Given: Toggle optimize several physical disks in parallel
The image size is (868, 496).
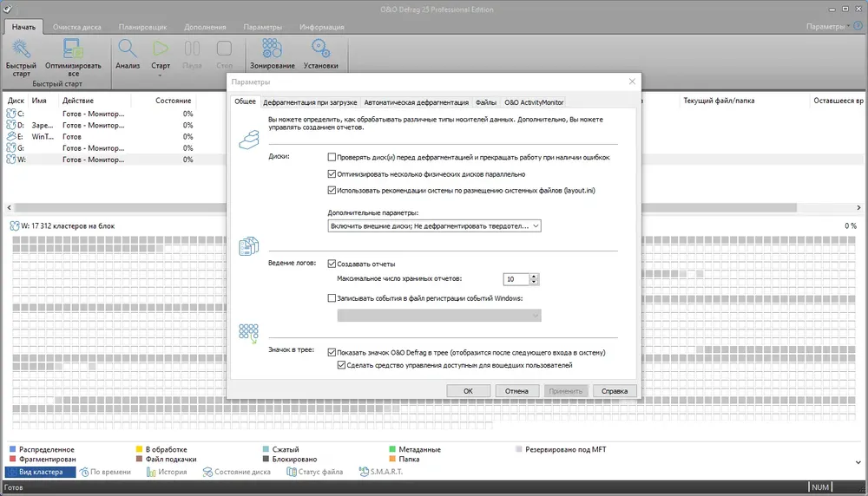Looking at the screenshot, I should point(332,173).
